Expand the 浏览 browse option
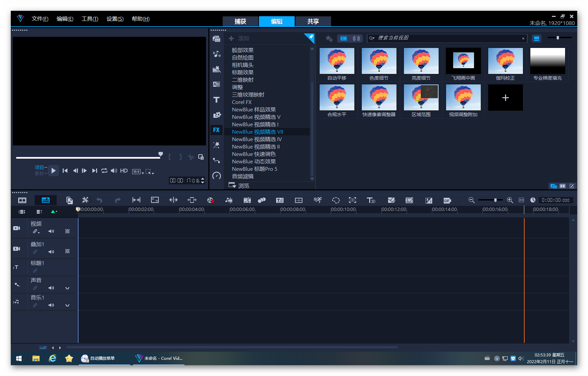Screen dimensions: 588x376 238,185
